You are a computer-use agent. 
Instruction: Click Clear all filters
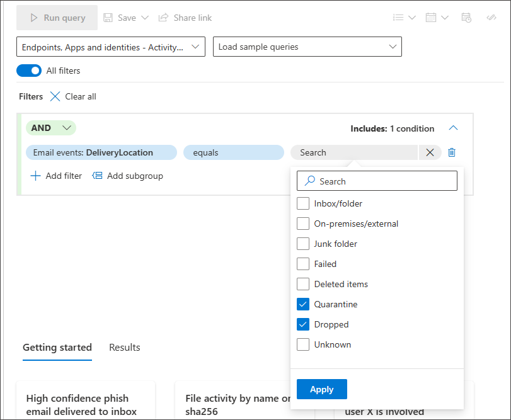point(74,96)
